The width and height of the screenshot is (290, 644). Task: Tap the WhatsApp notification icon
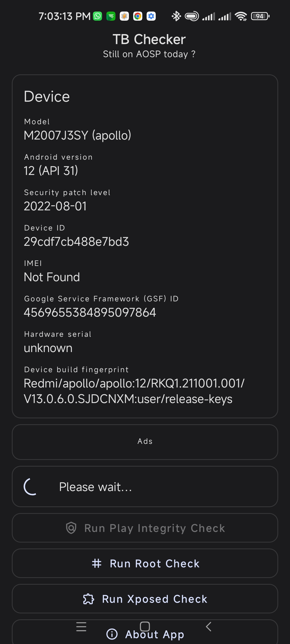[x=97, y=16]
